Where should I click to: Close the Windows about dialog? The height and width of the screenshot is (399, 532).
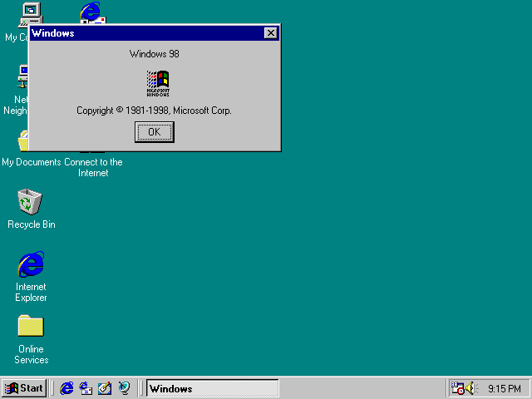click(x=270, y=33)
